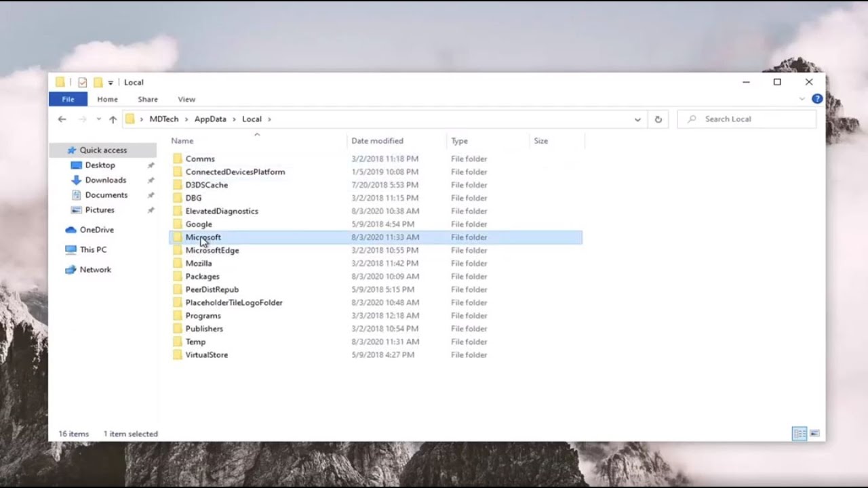Image resolution: width=868 pixels, height=488 pixels.
Task: Open Help via the blue question icon
Action: click(x=817, y=99)
